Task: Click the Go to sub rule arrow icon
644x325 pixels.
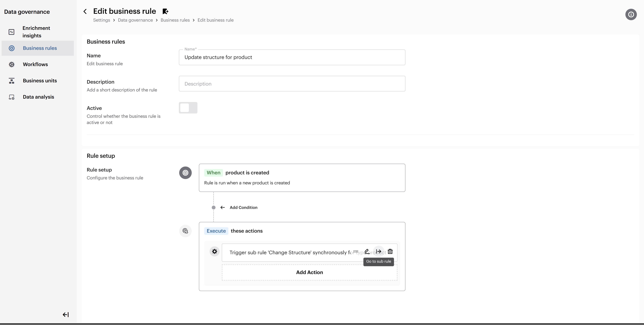Action: click(378, 251)
